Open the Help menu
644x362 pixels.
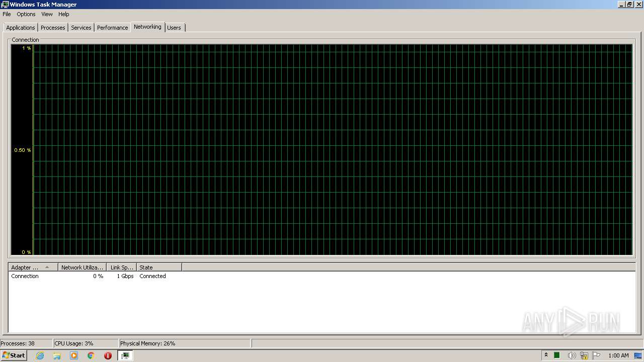[x=63, y=14]
